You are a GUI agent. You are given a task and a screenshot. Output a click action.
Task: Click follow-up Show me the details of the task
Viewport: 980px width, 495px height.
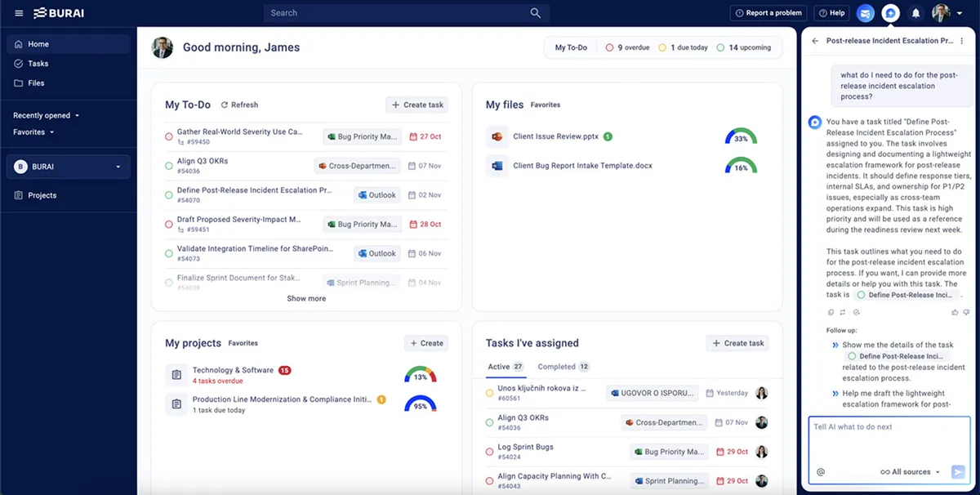[x=904, y=362]
